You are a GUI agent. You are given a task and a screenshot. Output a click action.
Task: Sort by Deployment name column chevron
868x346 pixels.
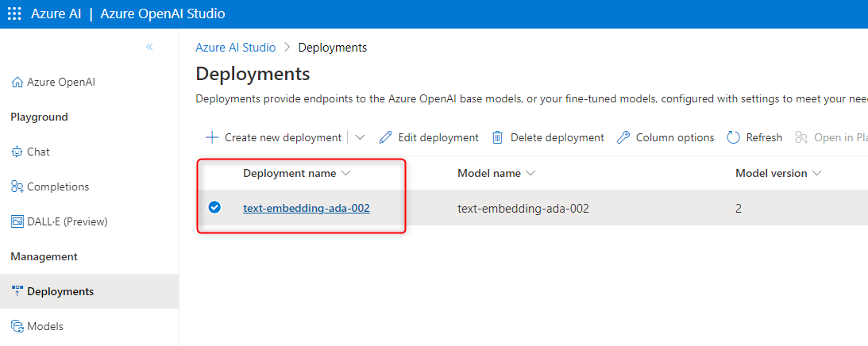tap(346, 173)
